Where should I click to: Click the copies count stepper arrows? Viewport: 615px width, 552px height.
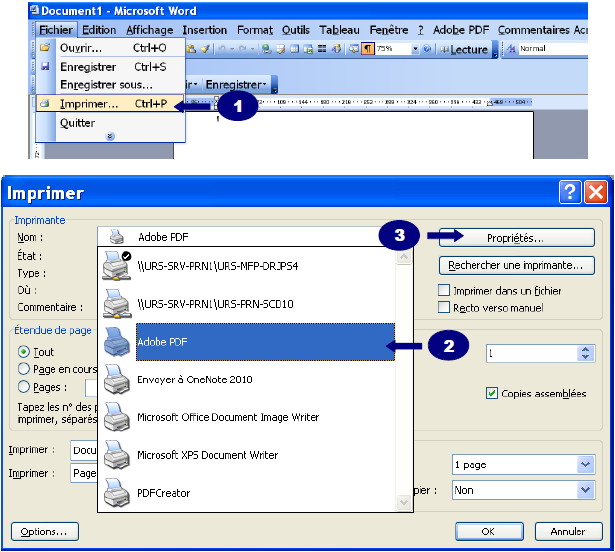586,353
